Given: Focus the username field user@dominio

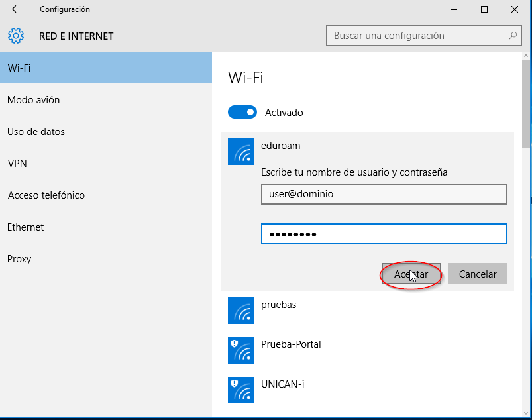Looking at the screenshot, I should 384,194.
